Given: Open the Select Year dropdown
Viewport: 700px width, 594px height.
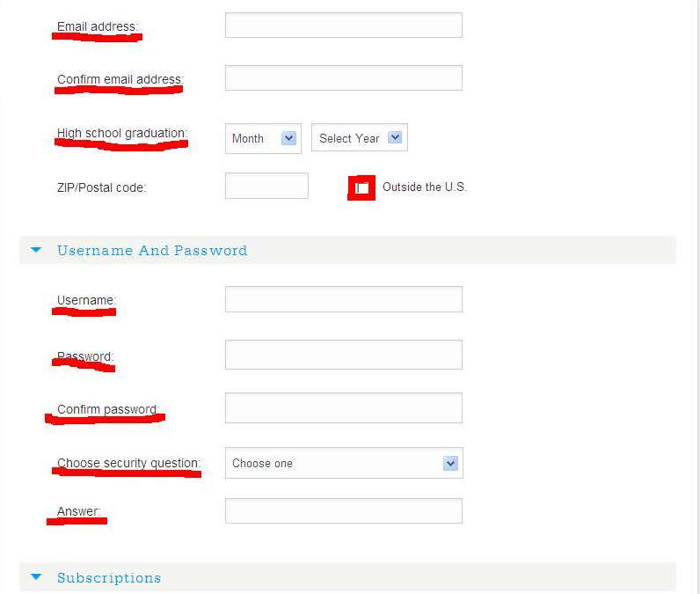Looking at the screenshot, I should (360, 137).
